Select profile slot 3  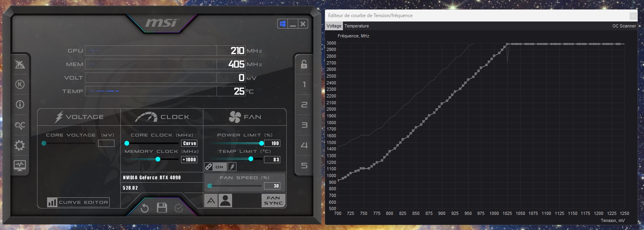[304, 125]
